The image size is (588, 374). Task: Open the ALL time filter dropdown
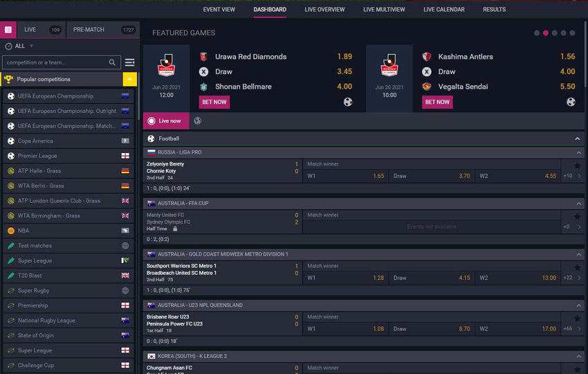click(x=19, y=46)
